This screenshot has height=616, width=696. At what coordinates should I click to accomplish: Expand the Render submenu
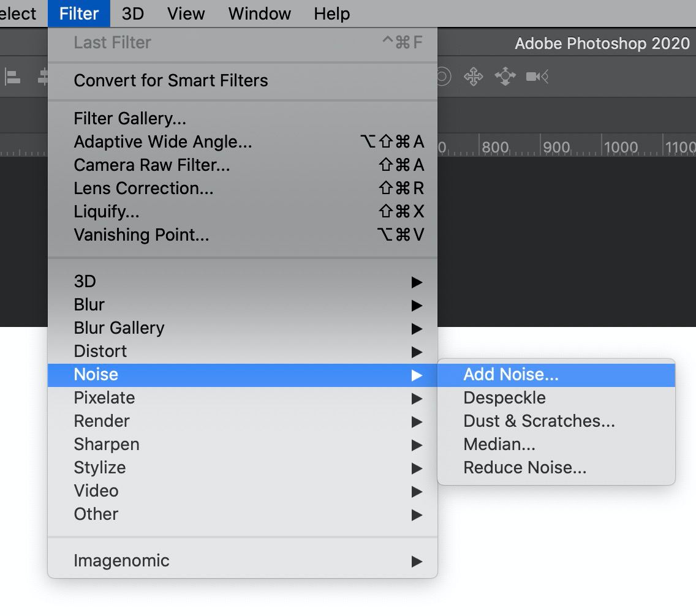point(243,421)
